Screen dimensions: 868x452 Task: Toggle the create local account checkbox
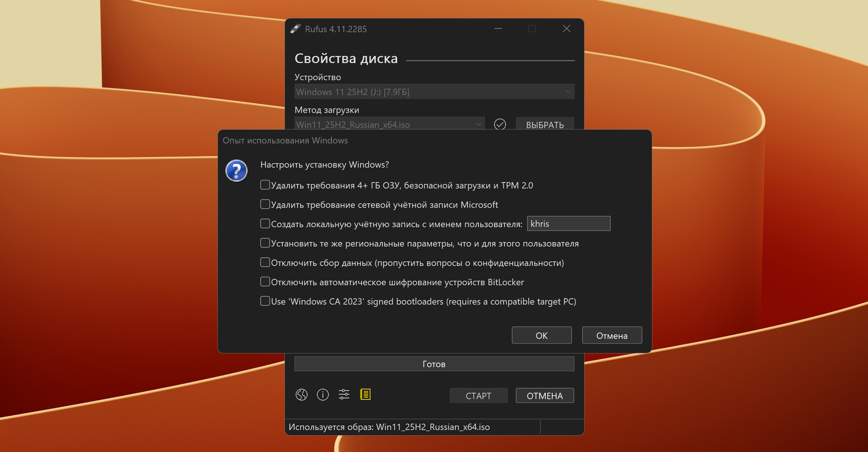click(265, 224)
